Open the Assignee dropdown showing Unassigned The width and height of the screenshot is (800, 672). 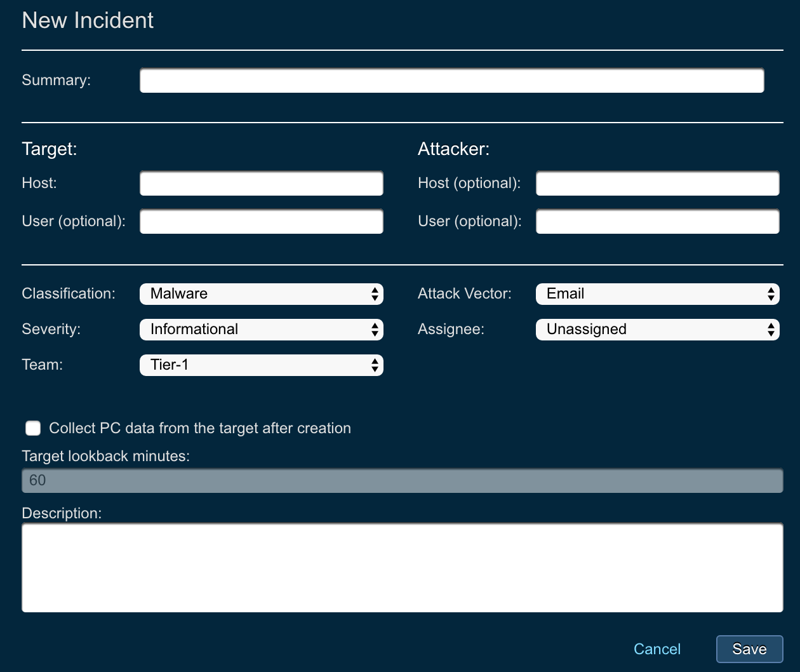pyautogui.click(x=657, y=329)
